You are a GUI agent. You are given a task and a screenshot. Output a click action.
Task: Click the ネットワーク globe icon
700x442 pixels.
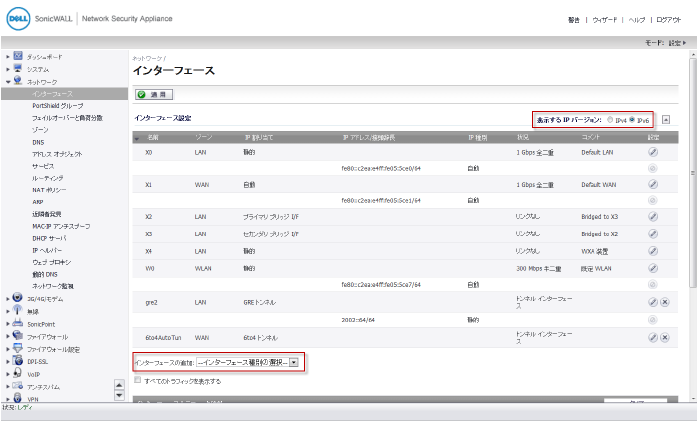pyautogui.click(x=18, y=81)
